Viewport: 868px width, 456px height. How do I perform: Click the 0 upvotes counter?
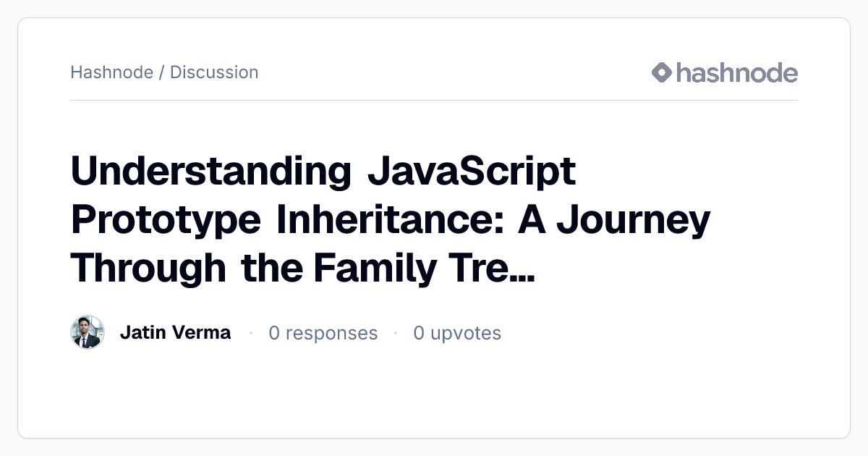pyautogui.click(x=457, y=333)
